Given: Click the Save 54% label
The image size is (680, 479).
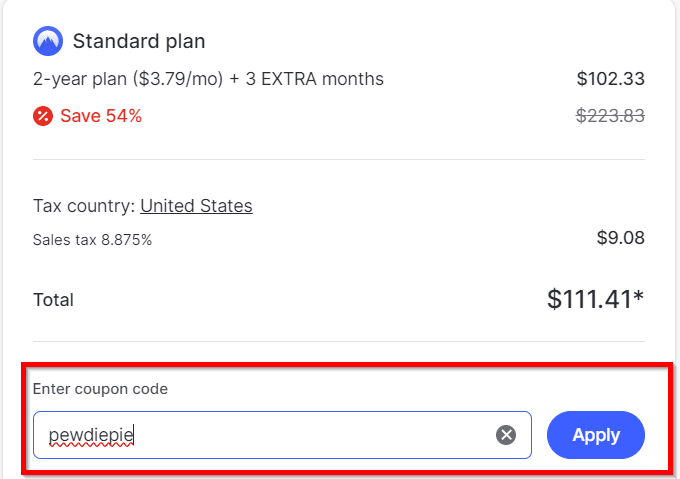Looking at the screenshot, I should coord(101,116).
